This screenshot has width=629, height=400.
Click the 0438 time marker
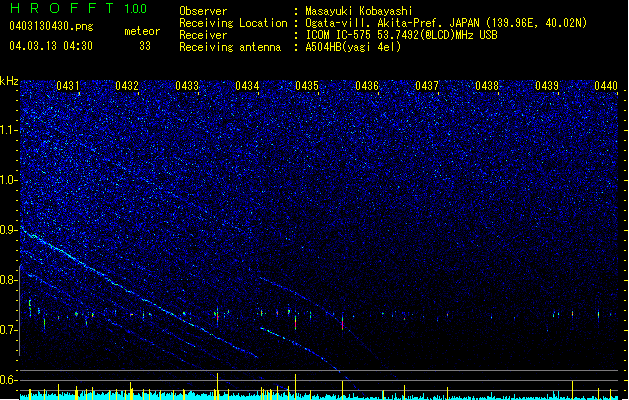click(x=487, y=86)
